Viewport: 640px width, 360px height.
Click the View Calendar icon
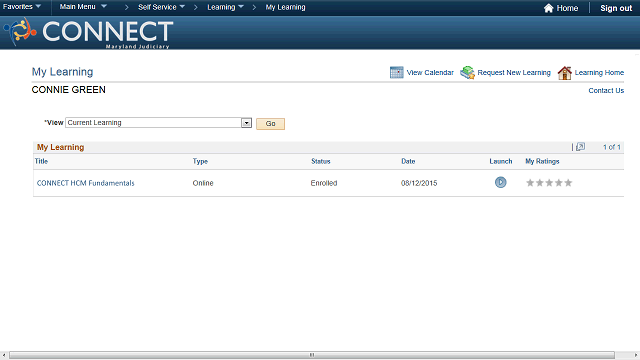point(396,72)
